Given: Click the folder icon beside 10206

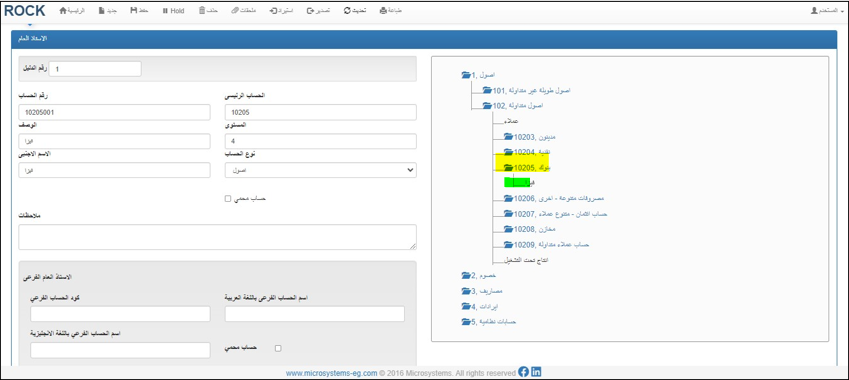Looking at the screenshot, I should [x=508, y=199].
